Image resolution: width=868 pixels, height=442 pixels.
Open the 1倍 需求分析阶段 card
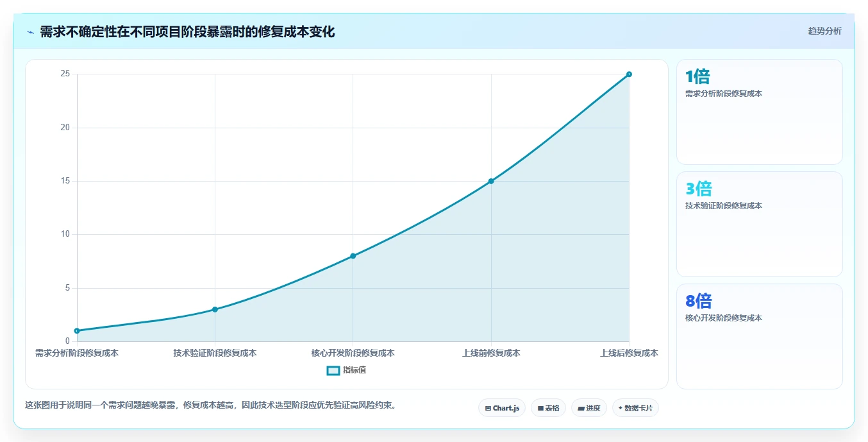click(759, 112)
